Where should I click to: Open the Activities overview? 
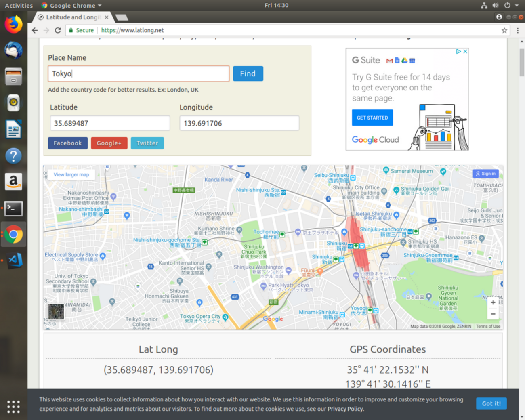(x=19, y=5)
